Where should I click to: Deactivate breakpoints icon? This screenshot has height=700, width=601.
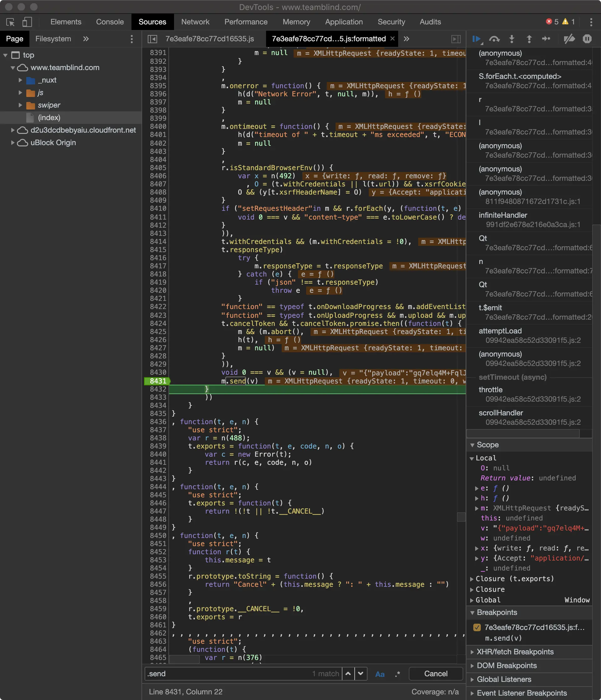tap(569, 39)
